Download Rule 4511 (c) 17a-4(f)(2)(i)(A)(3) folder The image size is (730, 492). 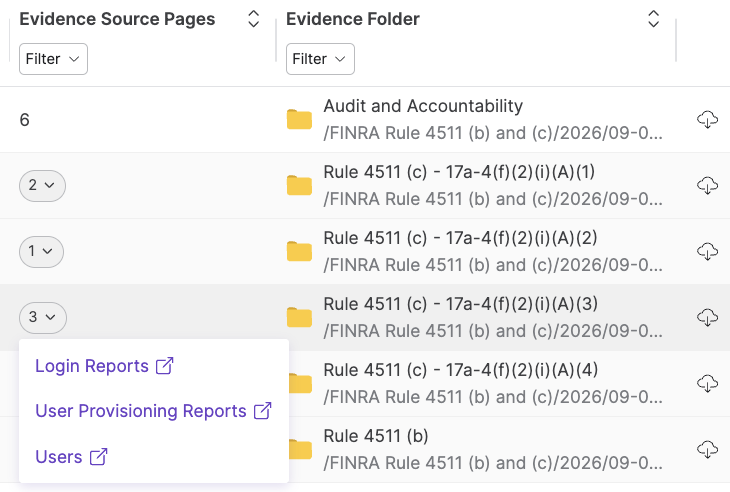point(707,317)
